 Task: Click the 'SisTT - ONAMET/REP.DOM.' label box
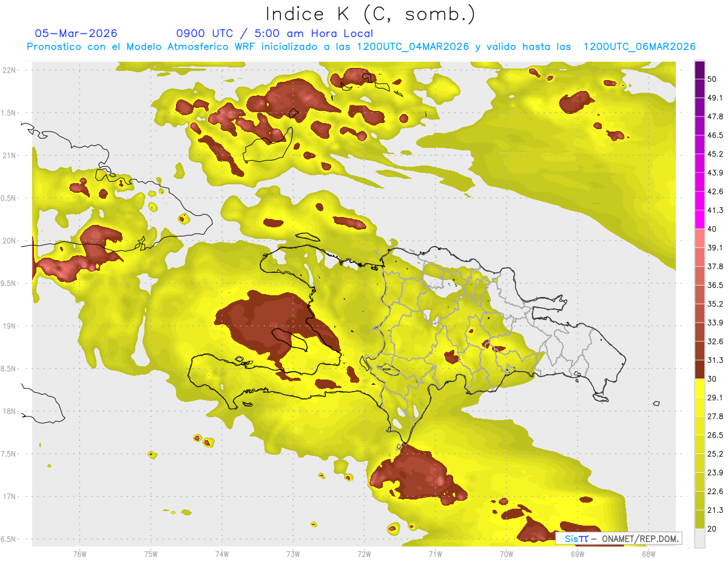click(x=619, y=538)
